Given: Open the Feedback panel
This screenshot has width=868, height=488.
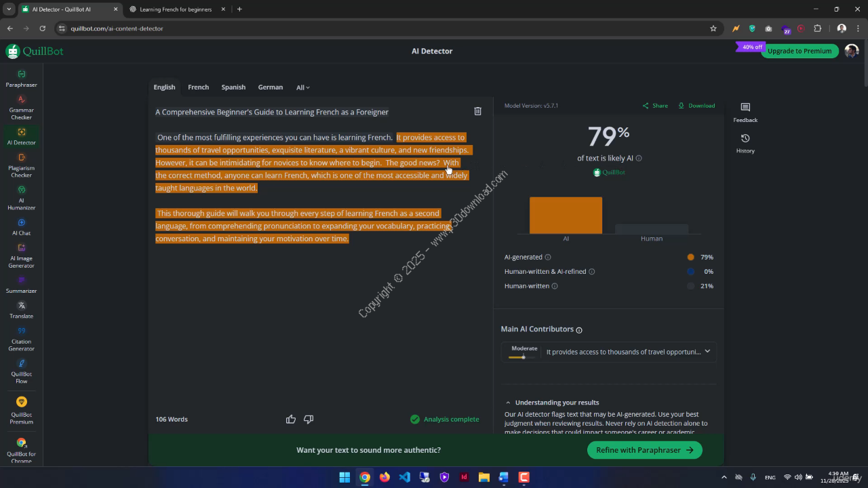Looking at the screenshot, I should point(745,112).
